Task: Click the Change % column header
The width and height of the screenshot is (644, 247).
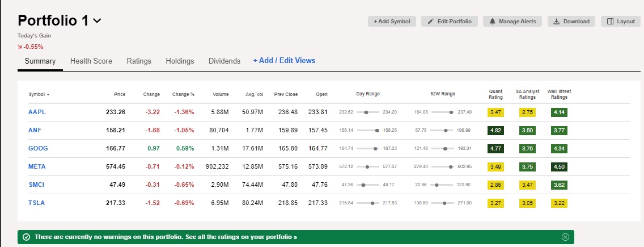Action: coord(183,94)
